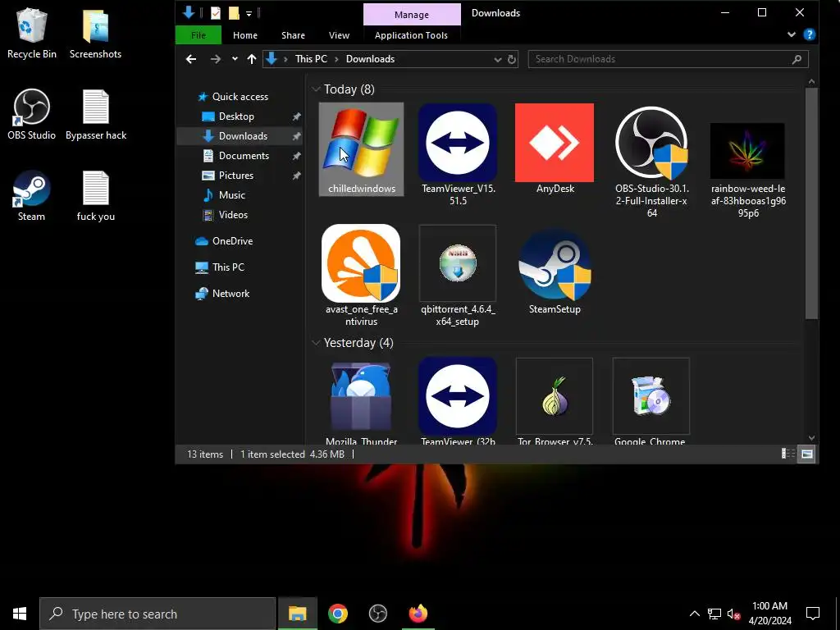Click This PC in the address breadcrumb
Image resolution: width=840 pixels, height=630 pixels.
(311, 59)
